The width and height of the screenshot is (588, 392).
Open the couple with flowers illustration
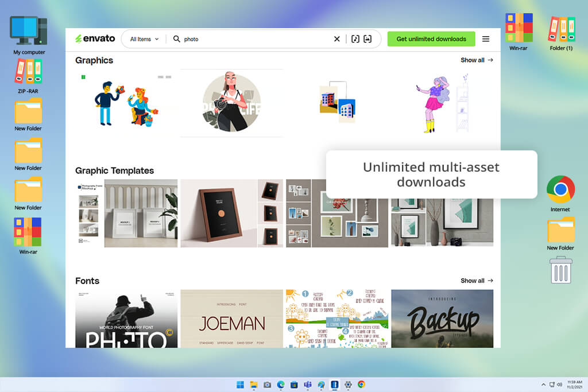(x=126, y=103)
